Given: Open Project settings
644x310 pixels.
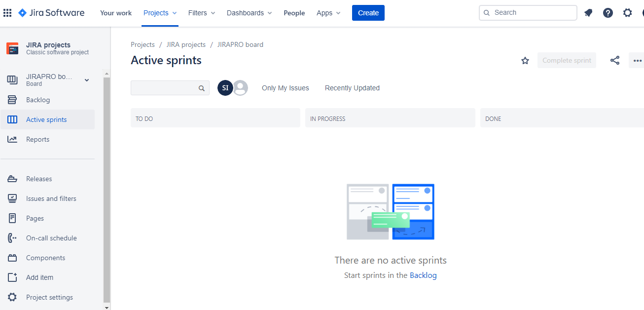Looking at the screenshot, I should click(49, 297).
